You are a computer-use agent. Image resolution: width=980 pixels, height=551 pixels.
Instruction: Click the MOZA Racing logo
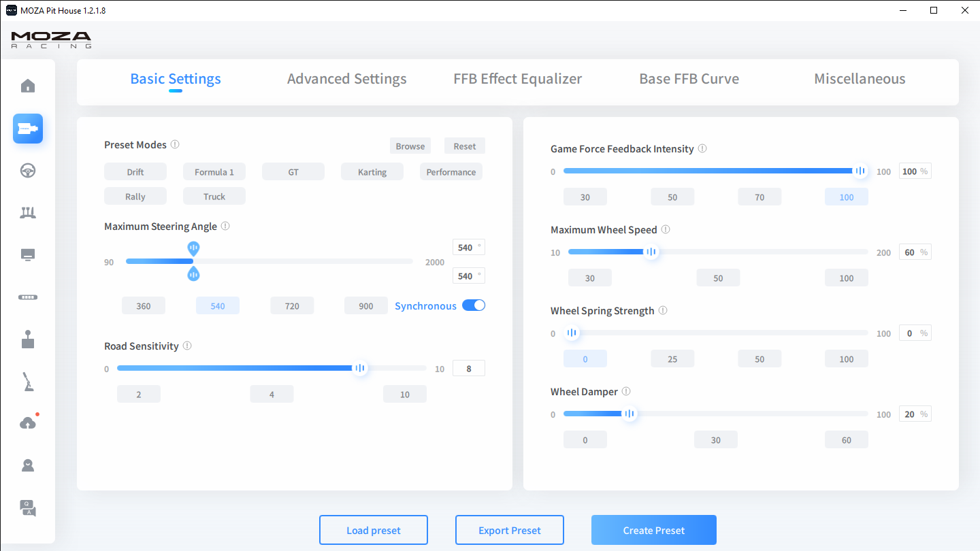pos(51,39)
